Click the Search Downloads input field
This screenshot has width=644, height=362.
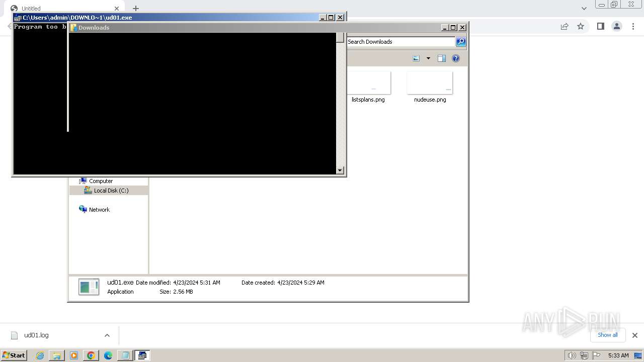point(401,42)
